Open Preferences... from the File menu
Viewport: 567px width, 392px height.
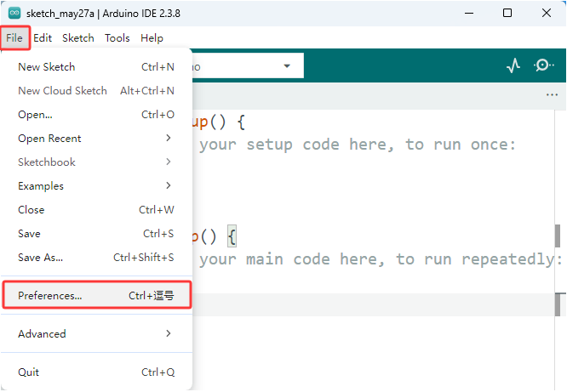(x=96, y=295)
